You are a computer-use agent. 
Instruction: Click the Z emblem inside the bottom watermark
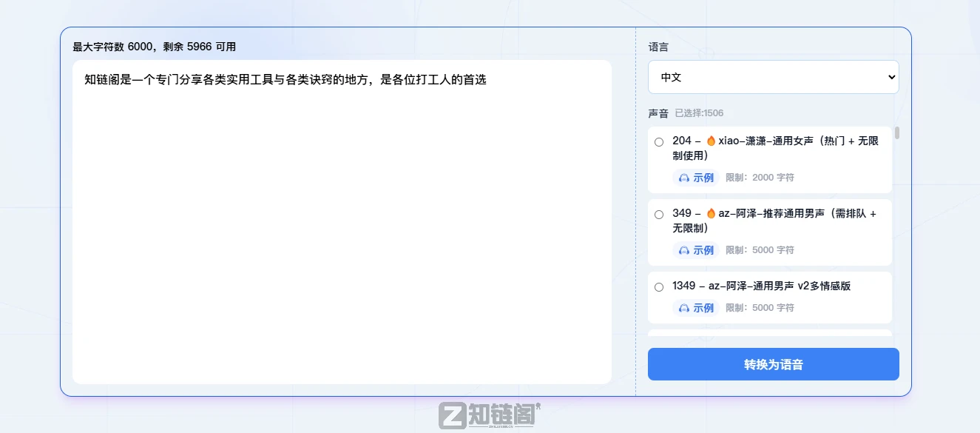(450, 416)
